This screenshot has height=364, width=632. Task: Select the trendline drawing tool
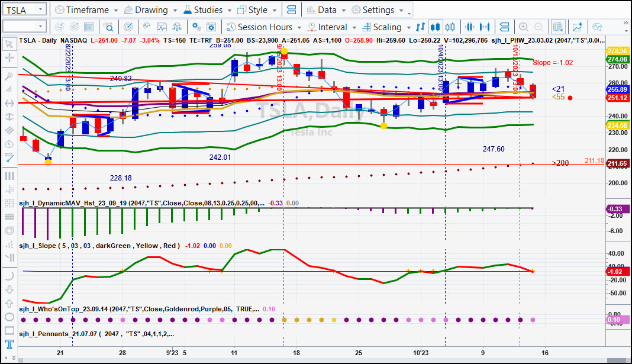tap(9, 157)
